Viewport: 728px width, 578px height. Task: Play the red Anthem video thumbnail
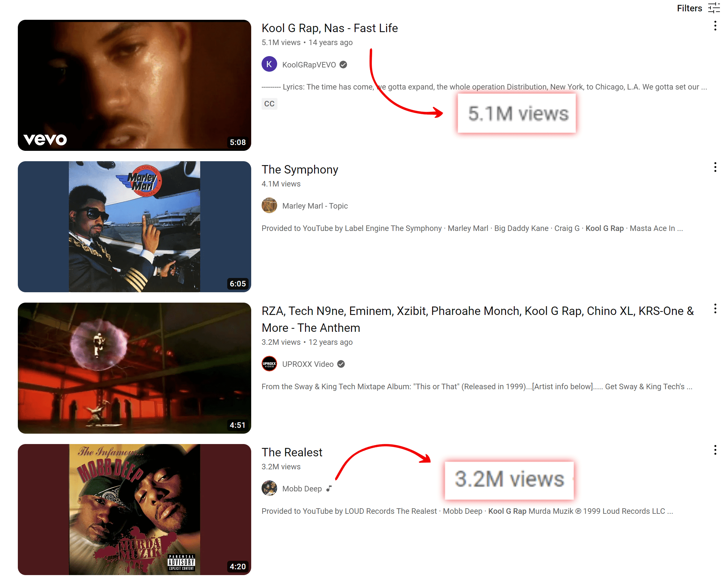135,368
